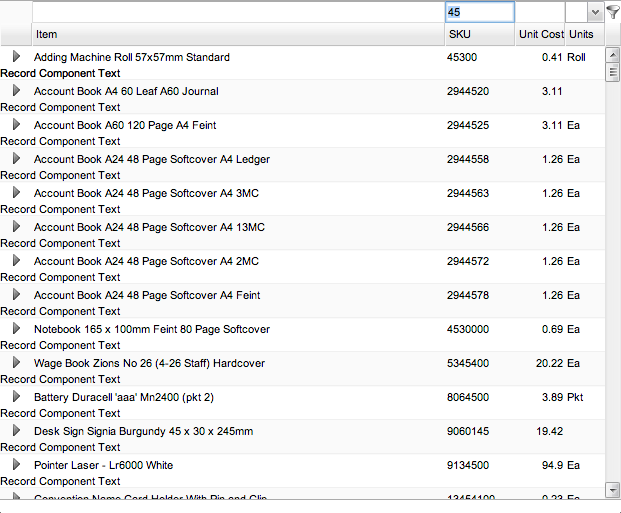Screen dimensions: 621x513
Task: Expand the Notebook 165 x 100mm row
Action: point(16,329)
